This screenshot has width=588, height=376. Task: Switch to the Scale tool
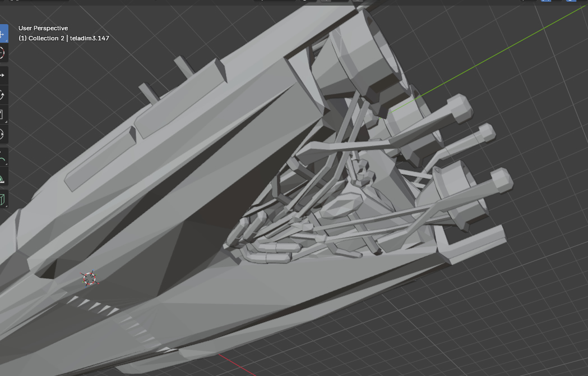3,114
